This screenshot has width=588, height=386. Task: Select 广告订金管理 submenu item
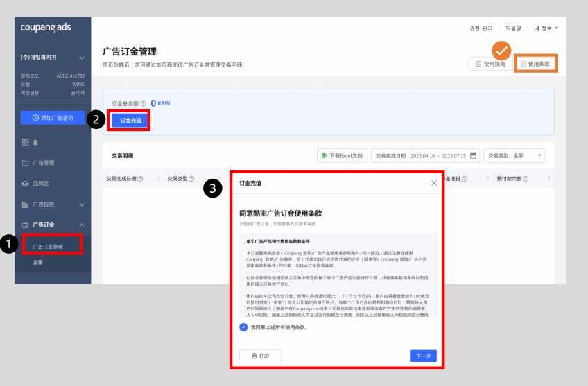[x=48, y=247]
